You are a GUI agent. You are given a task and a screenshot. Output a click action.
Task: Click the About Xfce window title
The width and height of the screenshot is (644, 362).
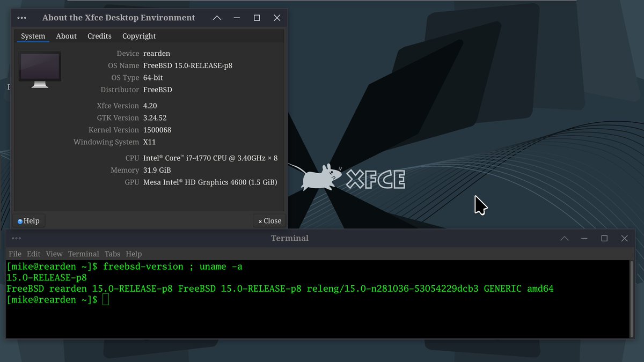click(119, 18)
